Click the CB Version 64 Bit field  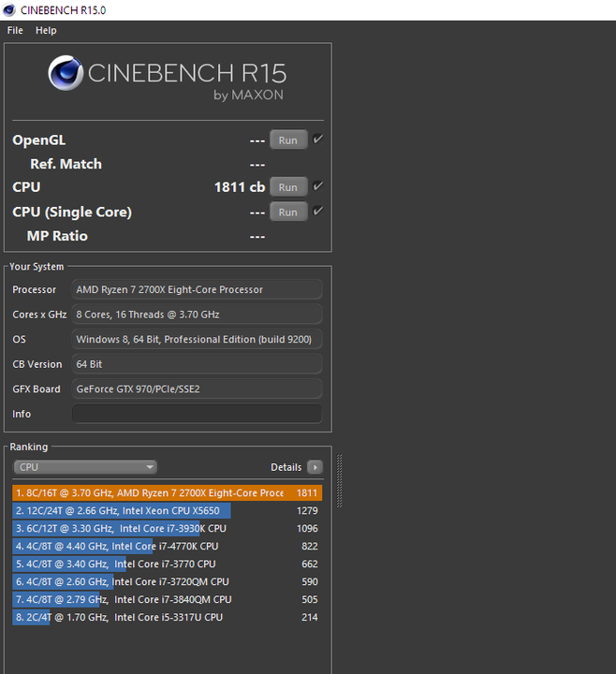[x=197, y=364]
